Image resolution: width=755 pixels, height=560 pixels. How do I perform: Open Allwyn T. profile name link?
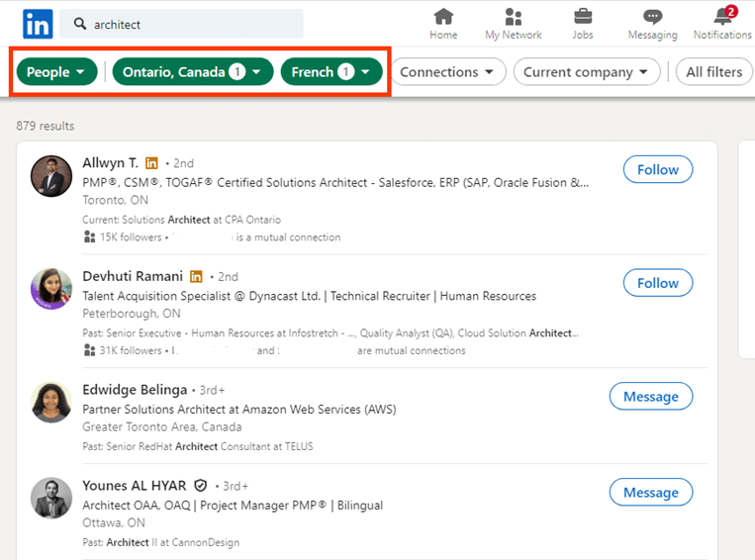[110, 162]
